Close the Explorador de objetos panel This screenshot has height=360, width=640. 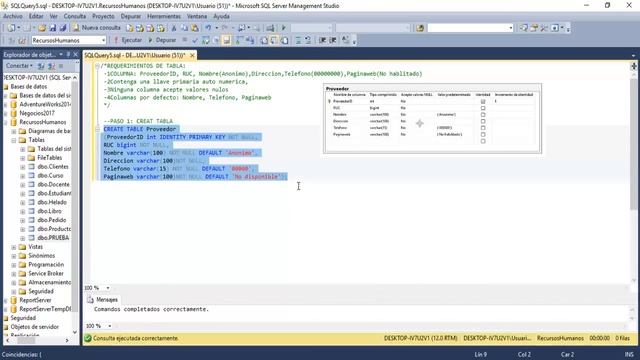(76, 54)
